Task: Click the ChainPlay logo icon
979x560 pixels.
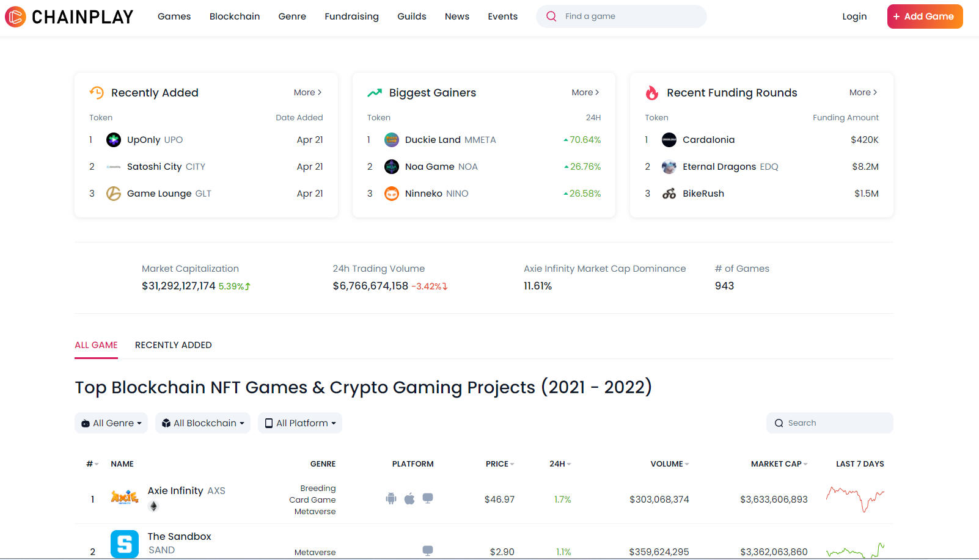Action: (x=15, y=16)
